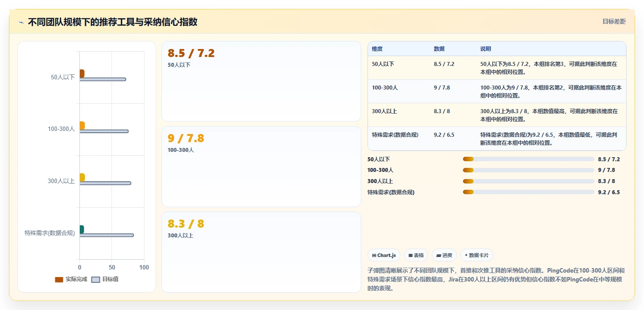644x310 pixels.
Task: Click table value 8.5 / 7.2
Action: [x=444, y=64]
